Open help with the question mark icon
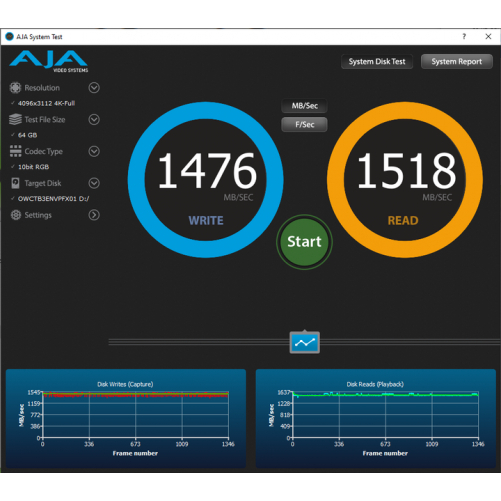 (x=464, y=36)
